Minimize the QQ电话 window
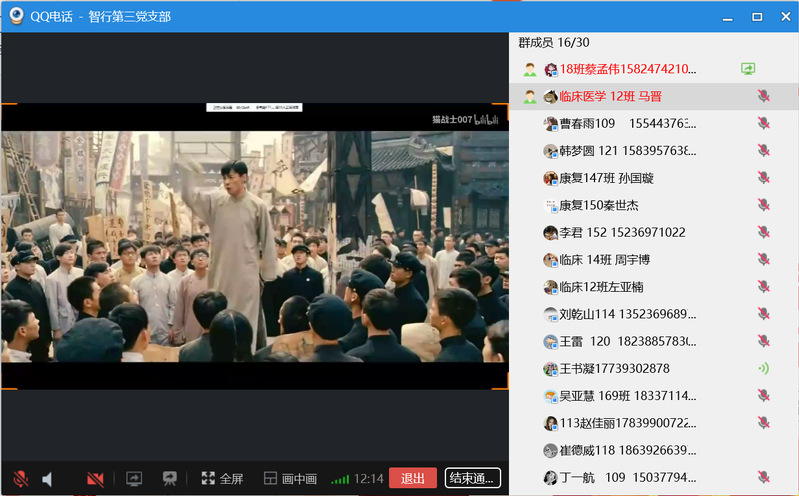Screen dimensions: 799x496 point(728,17)
